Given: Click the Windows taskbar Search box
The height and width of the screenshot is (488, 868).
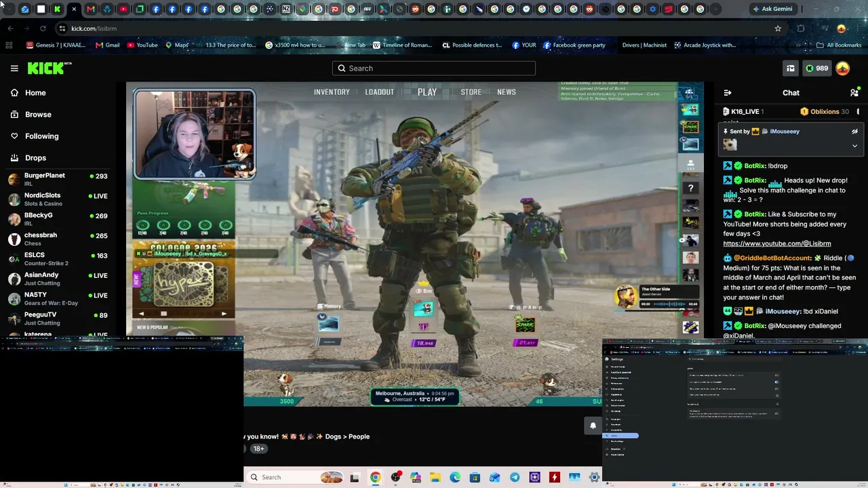Looking at the screenshot, I should [294, 477].
